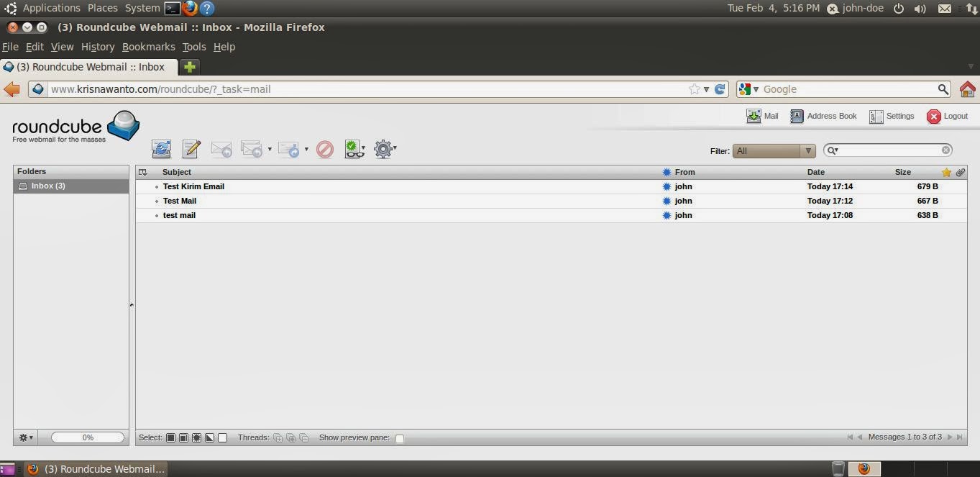Click the Reply to sender envelope icon
Image resolution: width=980 pixels, height=477 pixels.
[x=221, y=149]
